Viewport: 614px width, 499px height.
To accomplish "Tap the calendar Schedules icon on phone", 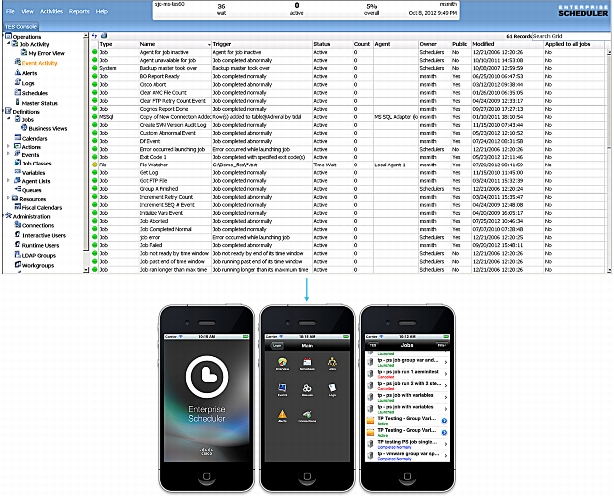I will coord(307,362).
